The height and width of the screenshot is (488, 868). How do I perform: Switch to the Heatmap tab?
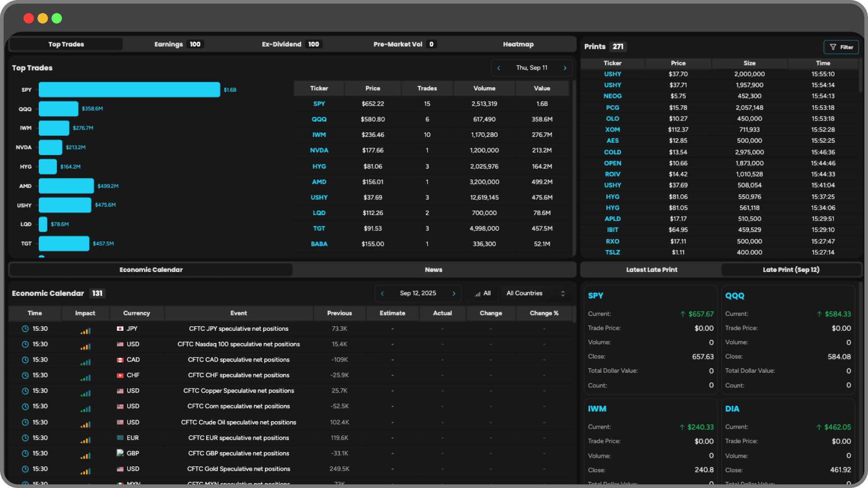point(518,44)
